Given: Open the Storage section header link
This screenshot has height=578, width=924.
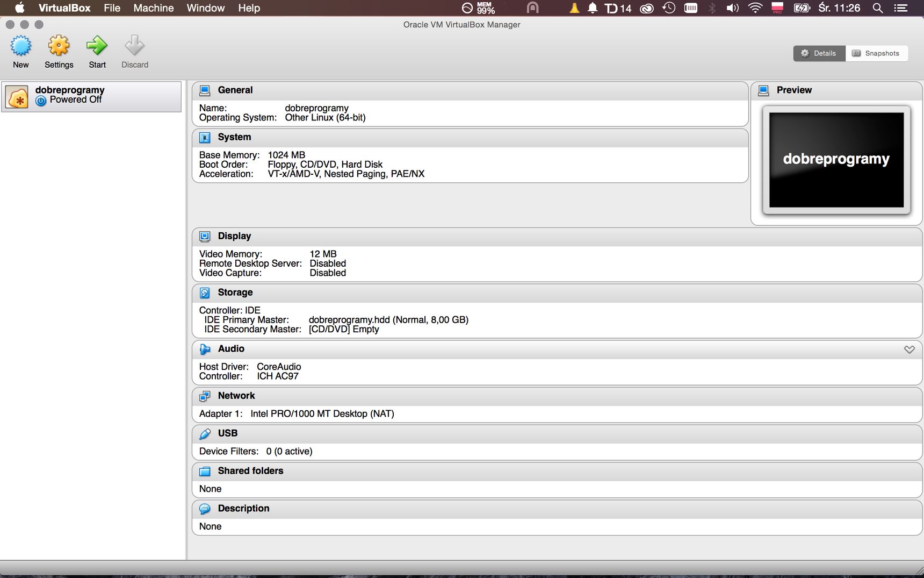Looking at the screenshot, I should (235, 292).
